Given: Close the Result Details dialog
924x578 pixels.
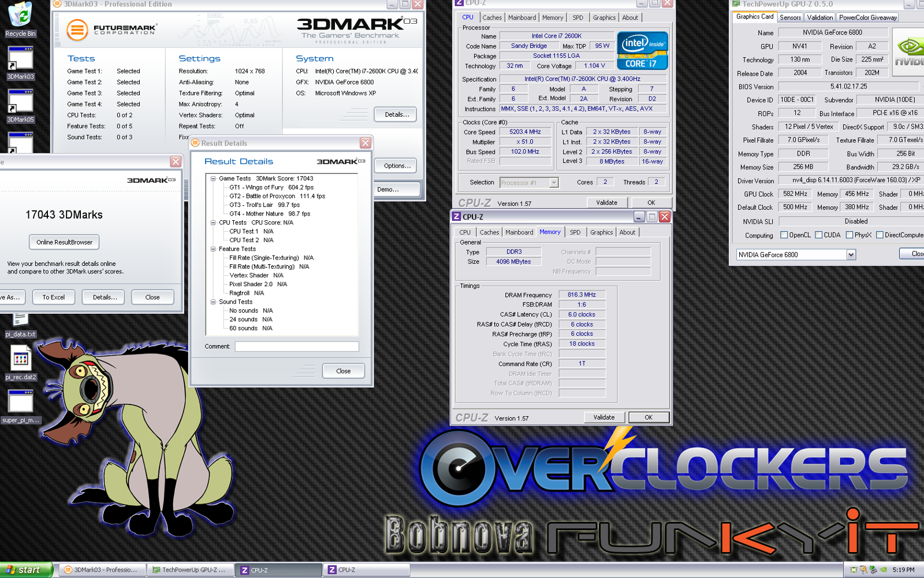Looking at the screenshot, I should point(365,143).
